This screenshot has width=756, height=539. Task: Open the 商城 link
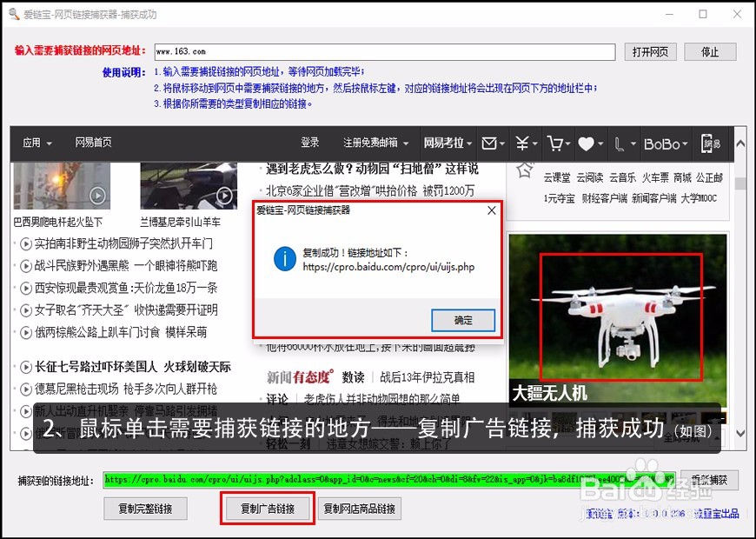click(x=682, y=177)
